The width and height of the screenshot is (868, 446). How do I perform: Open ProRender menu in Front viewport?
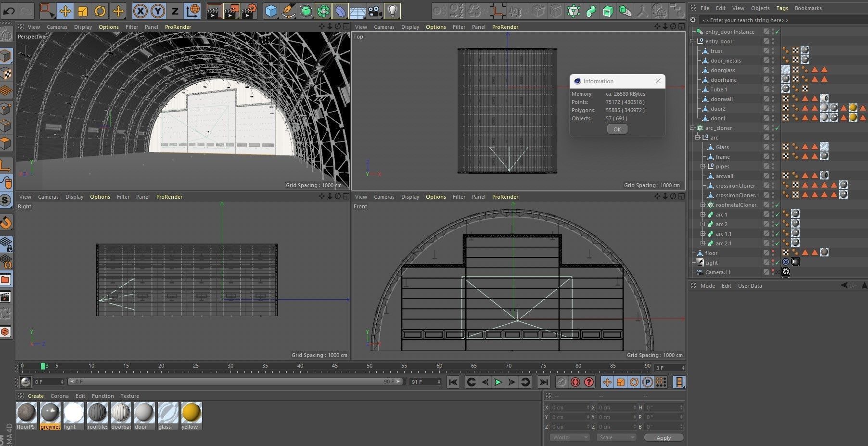pyautogui.click(x=505, y=197)
